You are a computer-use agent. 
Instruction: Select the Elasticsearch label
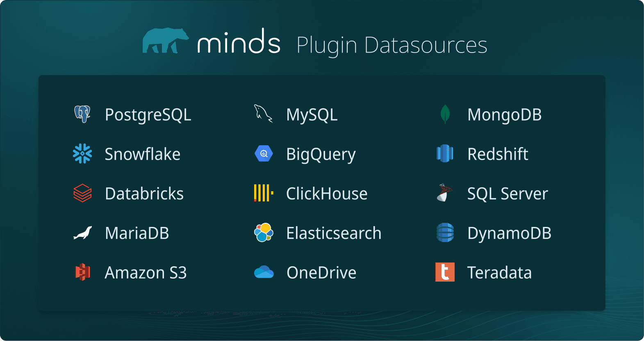point(334,233)
